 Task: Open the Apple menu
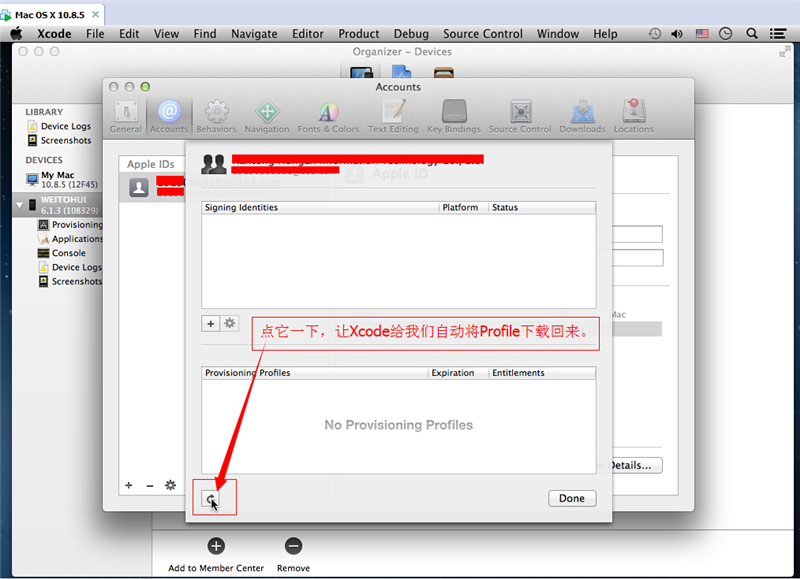pos(16,34)
